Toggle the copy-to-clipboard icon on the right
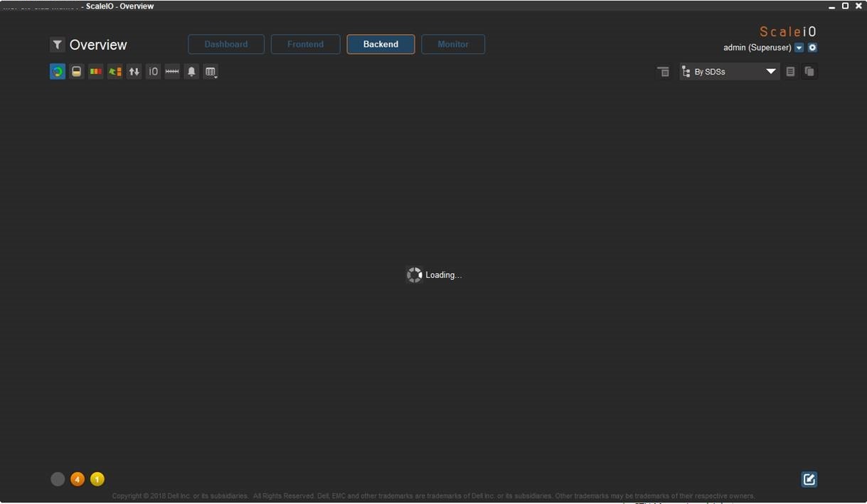This screenshot has width=867, height=504. click(809, 71)
